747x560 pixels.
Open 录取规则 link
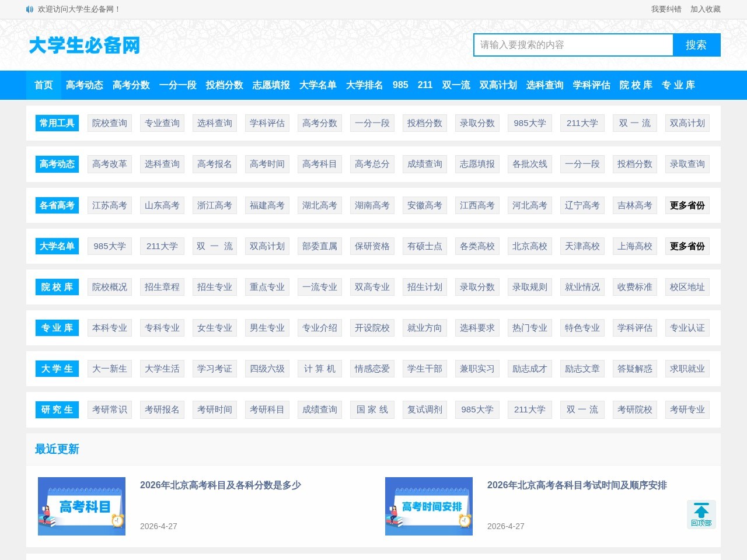click(530, 287)
